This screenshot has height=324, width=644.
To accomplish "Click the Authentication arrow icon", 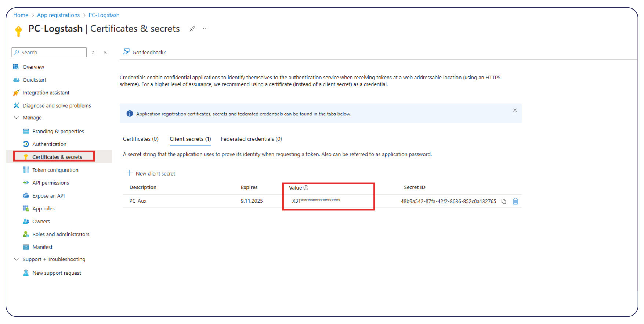I will 26,144.
